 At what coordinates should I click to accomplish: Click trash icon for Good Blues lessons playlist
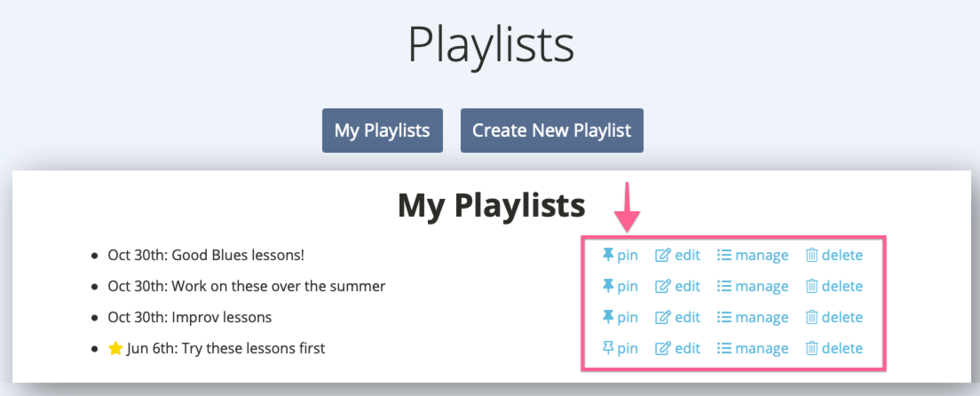coord(811,255)
